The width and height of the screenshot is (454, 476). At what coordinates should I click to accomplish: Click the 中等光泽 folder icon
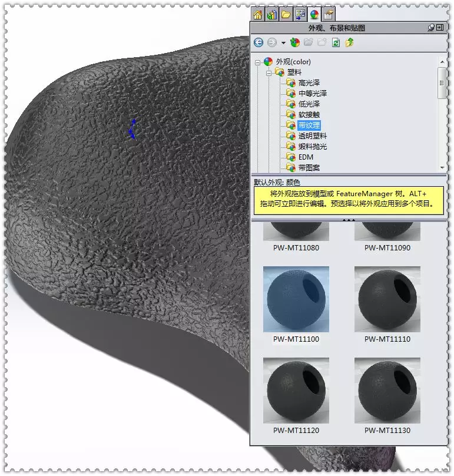[x=291, y=93]
